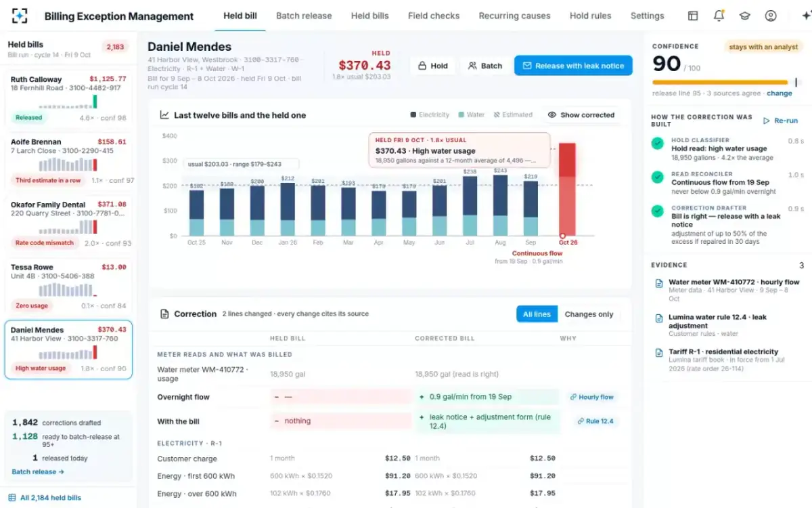
Task: Click the Third estimate in a row tag
Action: click(48, 180)
